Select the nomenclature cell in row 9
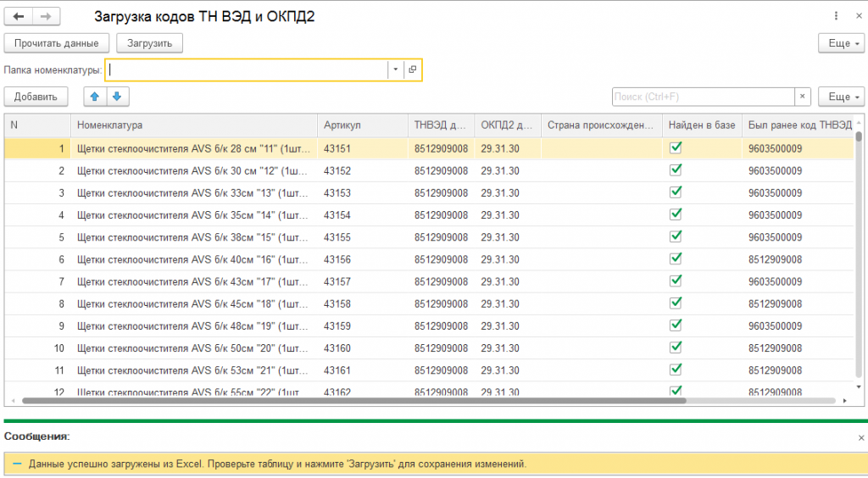This screenshot has height=478, width=868. click(x=194, y=325)
